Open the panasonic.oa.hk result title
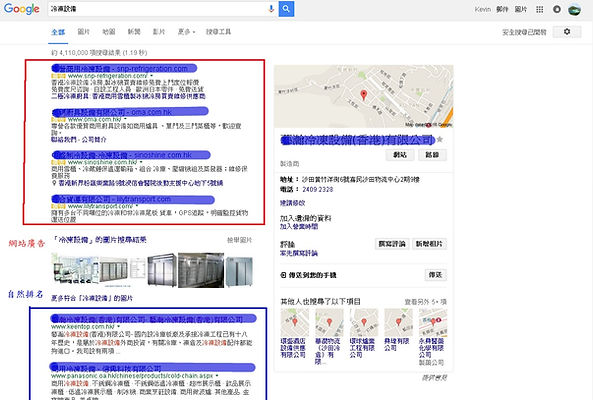 pyautogui.click(x=152, y=368)
